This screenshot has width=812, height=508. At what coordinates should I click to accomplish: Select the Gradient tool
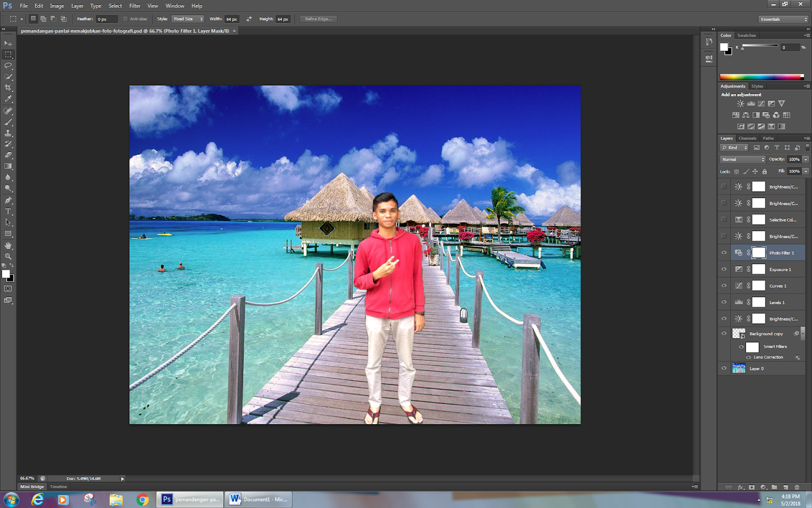pyautogui.click(x=8, y=165)
